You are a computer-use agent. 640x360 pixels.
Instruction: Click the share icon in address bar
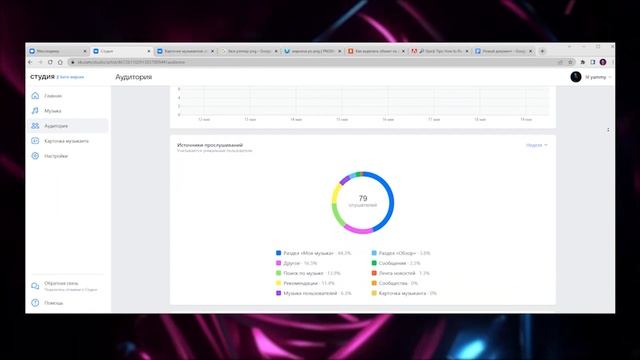pyautogui.click(x=560, y=62)
